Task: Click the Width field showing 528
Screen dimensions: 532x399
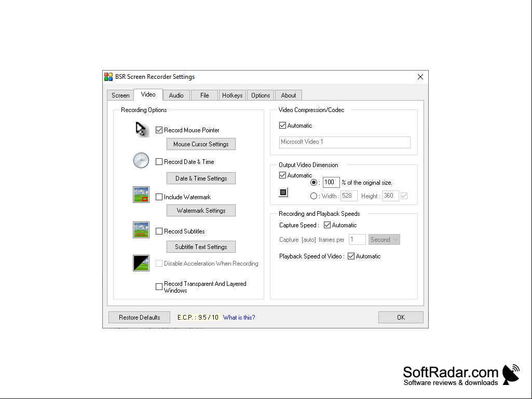Action: click(x=349, y=196)
